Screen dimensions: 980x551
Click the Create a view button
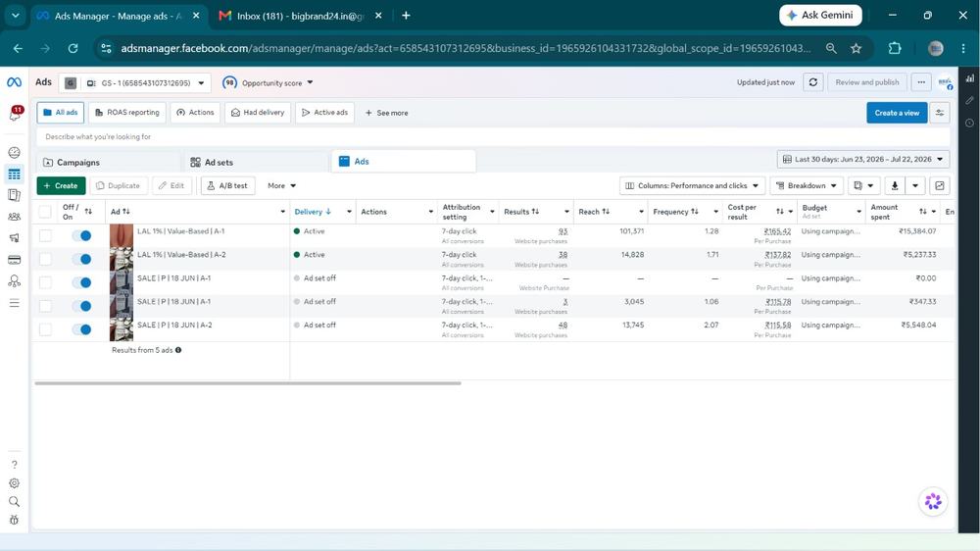click(x=897, y=113)
